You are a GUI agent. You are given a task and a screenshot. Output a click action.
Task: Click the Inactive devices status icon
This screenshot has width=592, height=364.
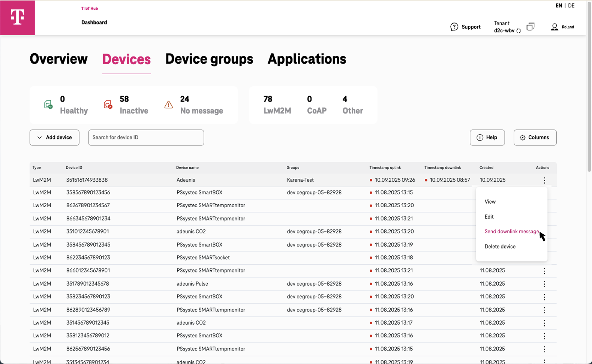108,105
